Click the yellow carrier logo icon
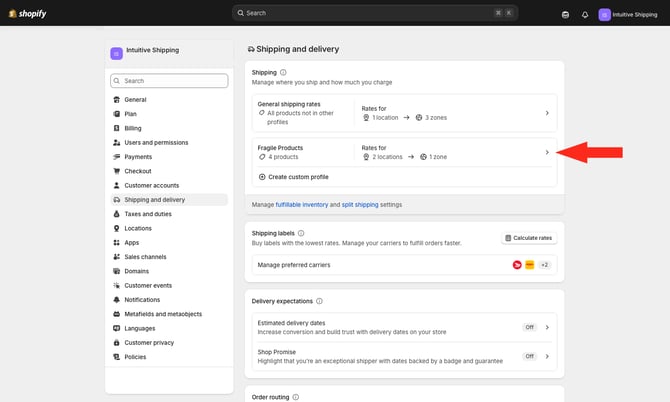Screen dimensions: 670x402 pos(529,265)
